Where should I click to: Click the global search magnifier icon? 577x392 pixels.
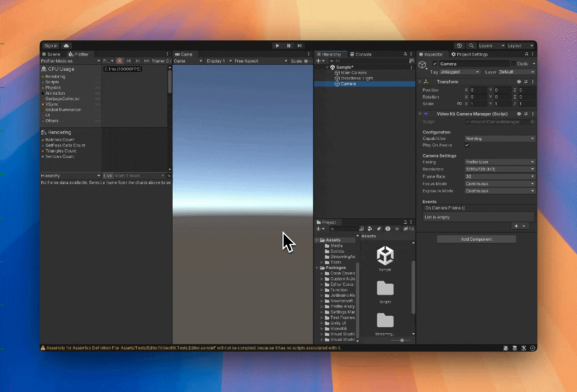(x=471, y=46)
